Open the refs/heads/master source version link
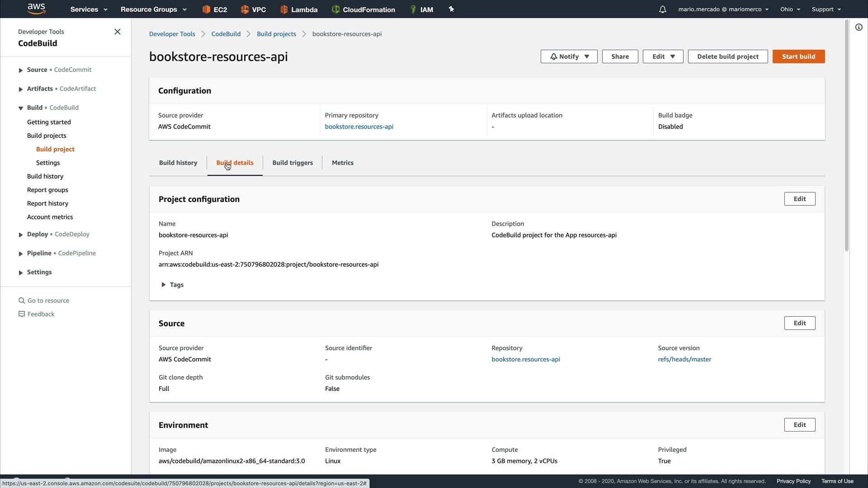The height and width of the screenshot is (488, 868). (684, 359)
